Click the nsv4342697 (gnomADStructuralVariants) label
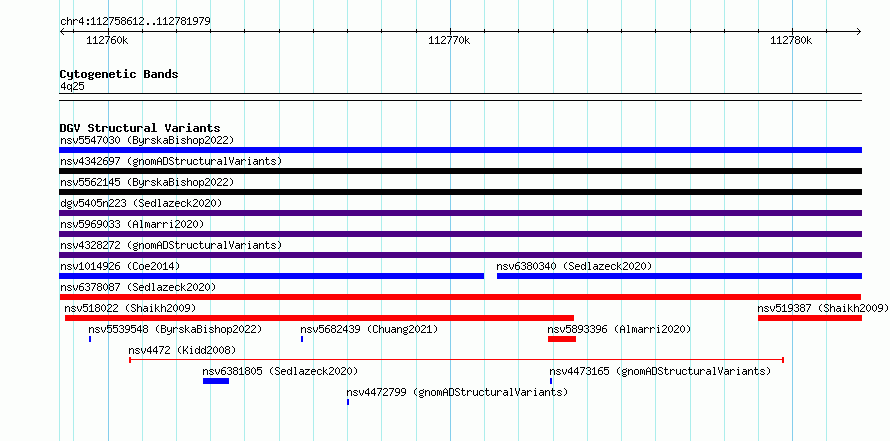This screenshot has height=441, width=890. tap(171, 161)
